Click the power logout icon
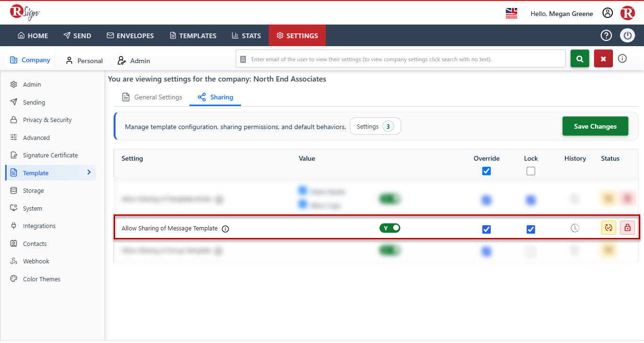Viewport: 644px width, 343px height. (627, 35)
